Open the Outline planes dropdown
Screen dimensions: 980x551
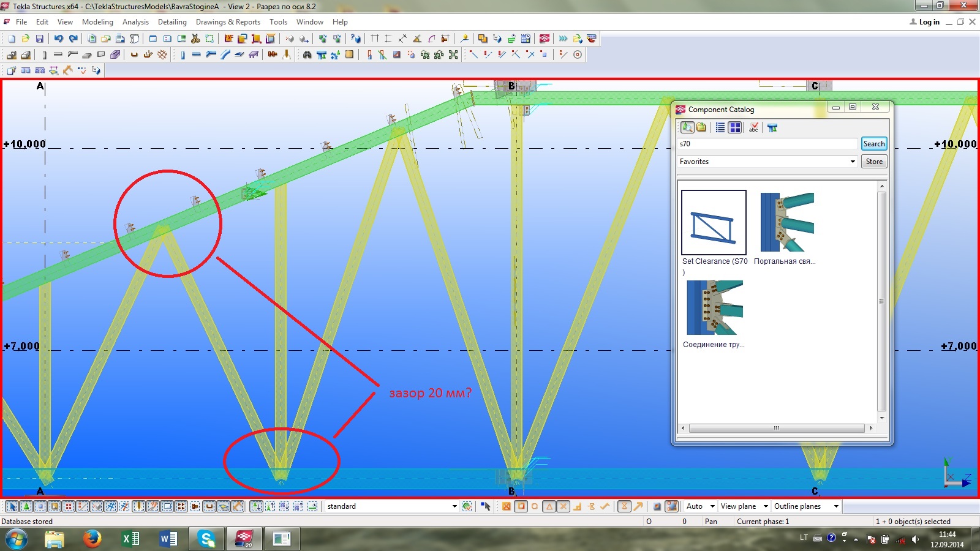tap(805, 506)
